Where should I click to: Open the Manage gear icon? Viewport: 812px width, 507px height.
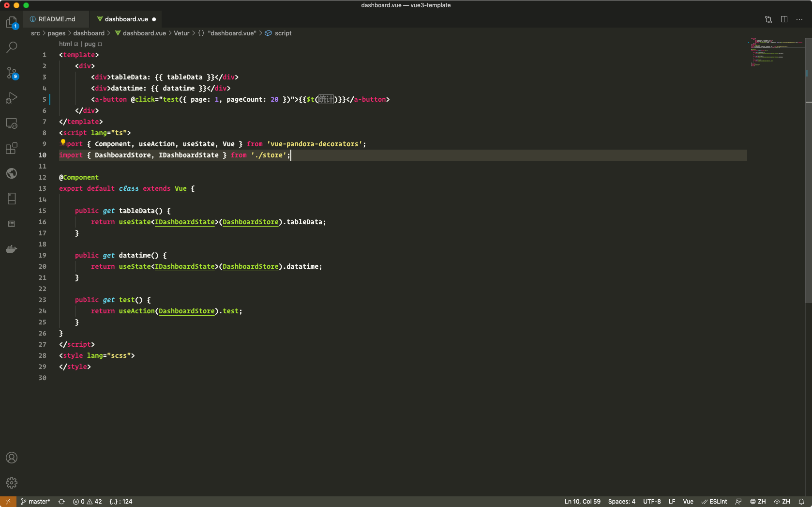(x=12, y=483)
